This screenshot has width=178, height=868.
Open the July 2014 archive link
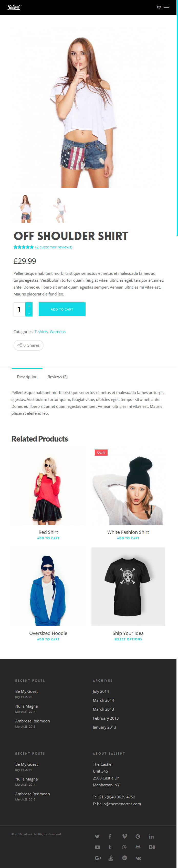(101, 691)
